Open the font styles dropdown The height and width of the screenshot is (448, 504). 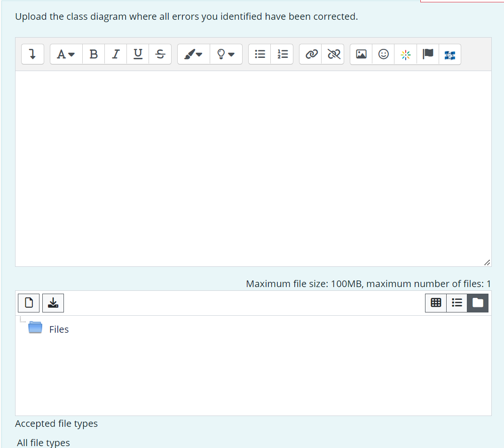tap(65, 54)
